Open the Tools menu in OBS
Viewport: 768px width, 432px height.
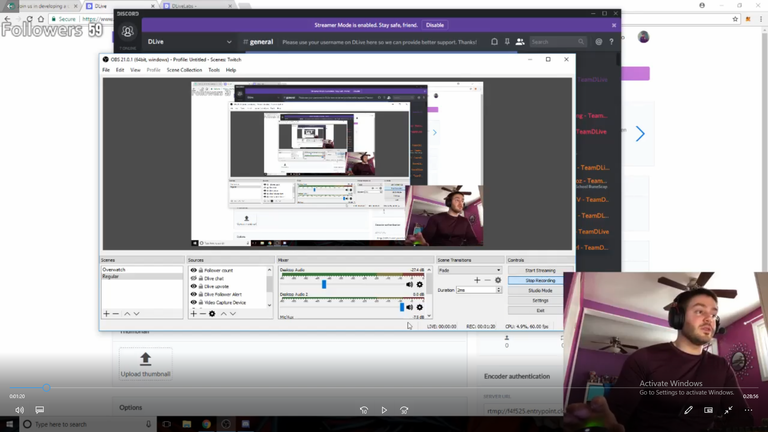click(213, 70)
